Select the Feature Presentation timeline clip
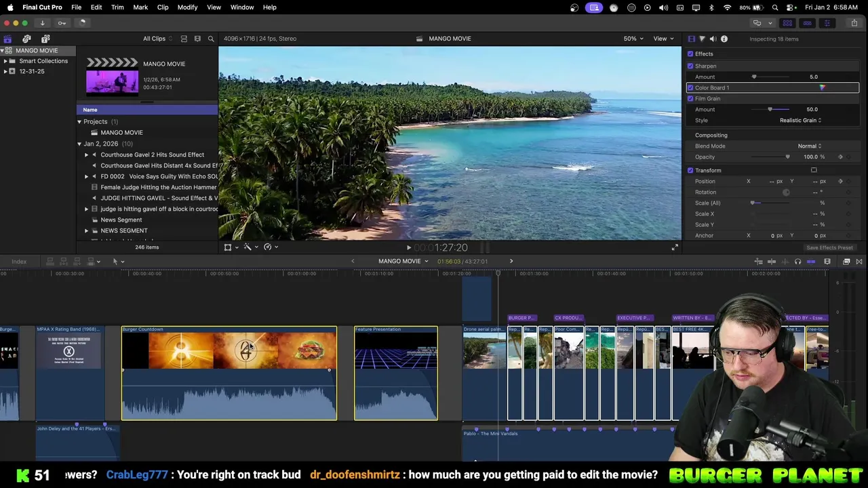Image resolution: width=868 pixels, height=488 pixels. [396, 373]
